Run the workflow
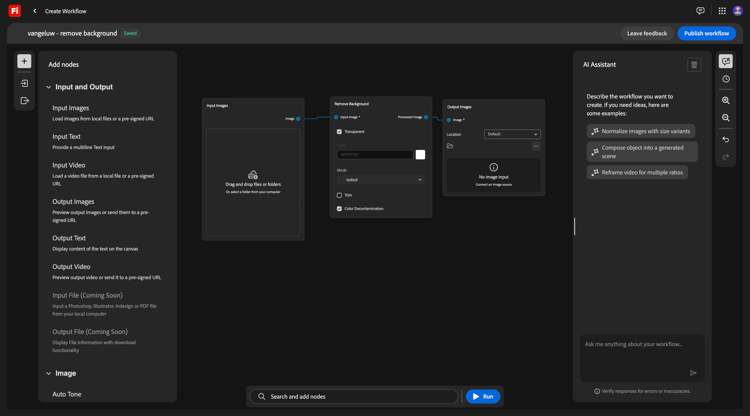Image resolution: width=750 pixels, height=416 pixels. pyautogui.click(x=483, y=396)
